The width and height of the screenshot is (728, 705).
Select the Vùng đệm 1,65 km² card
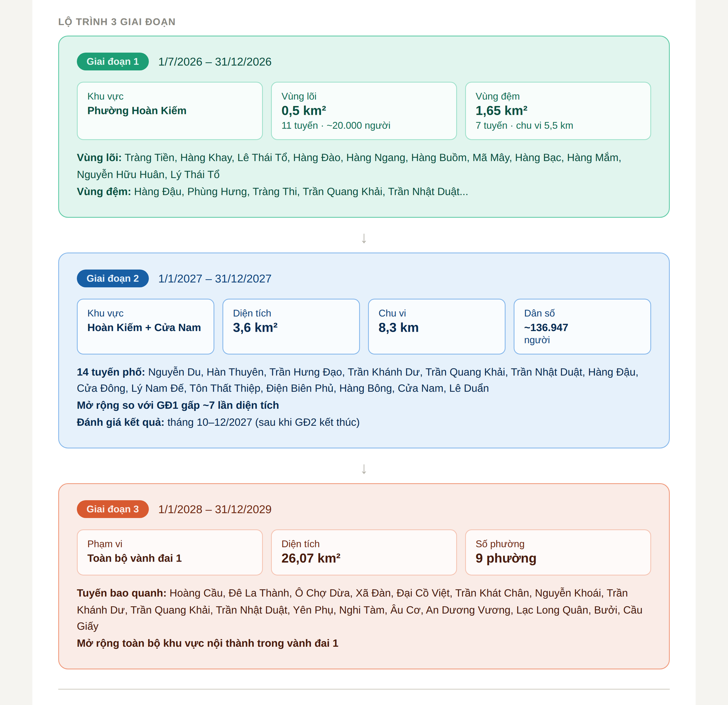558,111
